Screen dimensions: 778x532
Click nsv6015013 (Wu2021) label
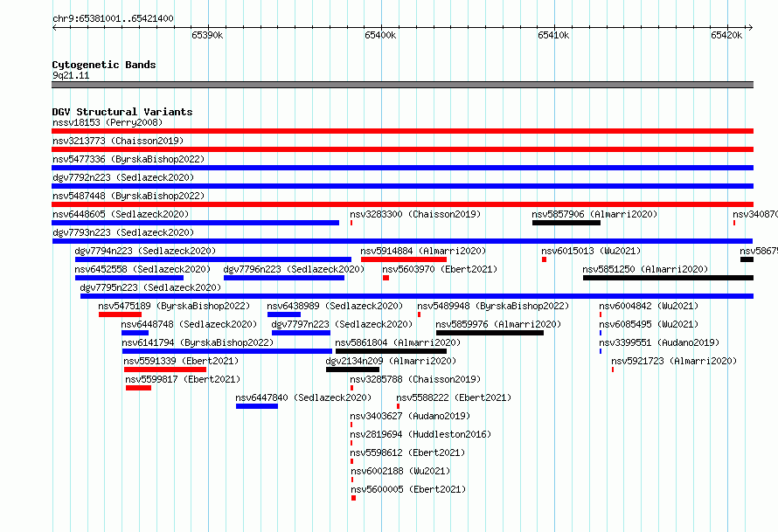591,251
